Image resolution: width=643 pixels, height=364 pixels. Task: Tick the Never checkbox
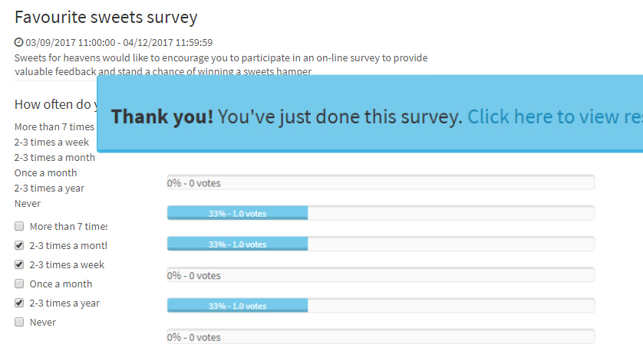[x=19, y=322]
